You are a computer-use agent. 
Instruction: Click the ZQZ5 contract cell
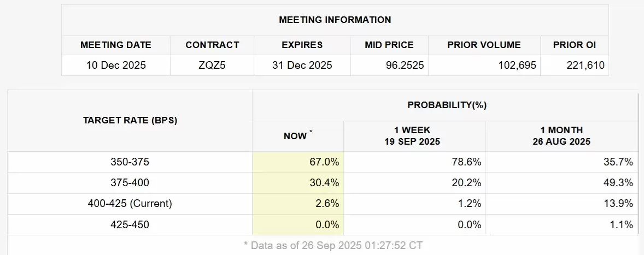click(212, 66)
